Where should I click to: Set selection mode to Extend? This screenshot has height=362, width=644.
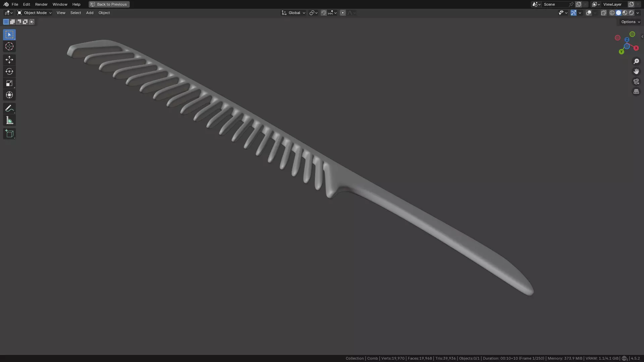click(x=12, y=22)
